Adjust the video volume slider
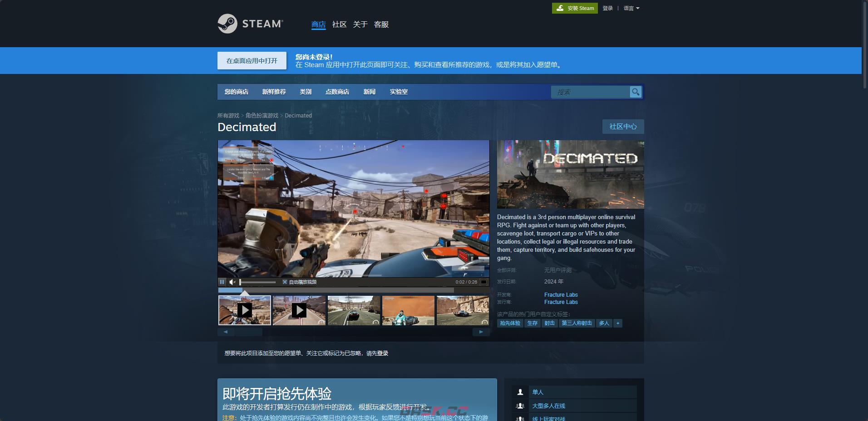The width and height of the screenshot is (868, 421). 257,282
